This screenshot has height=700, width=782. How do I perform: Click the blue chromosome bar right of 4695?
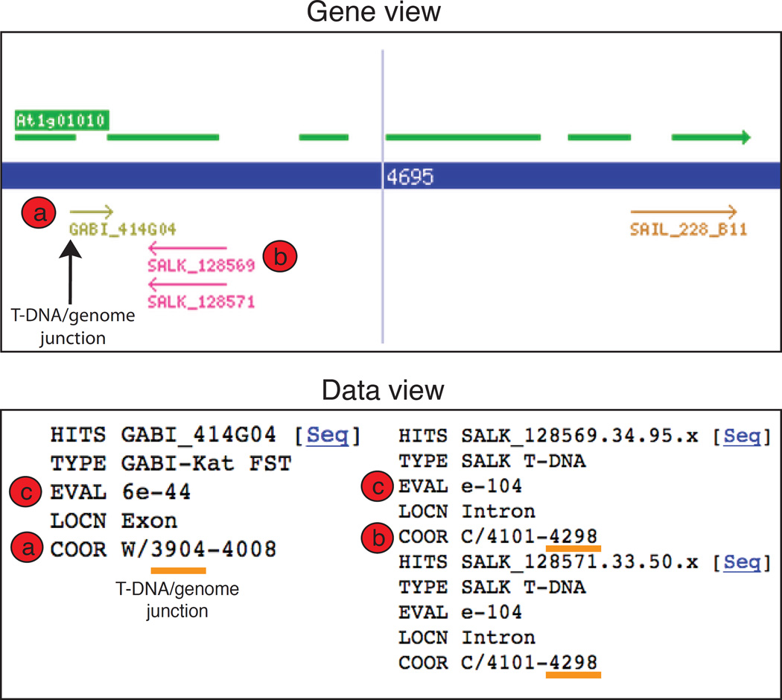[x=608, y=176]
